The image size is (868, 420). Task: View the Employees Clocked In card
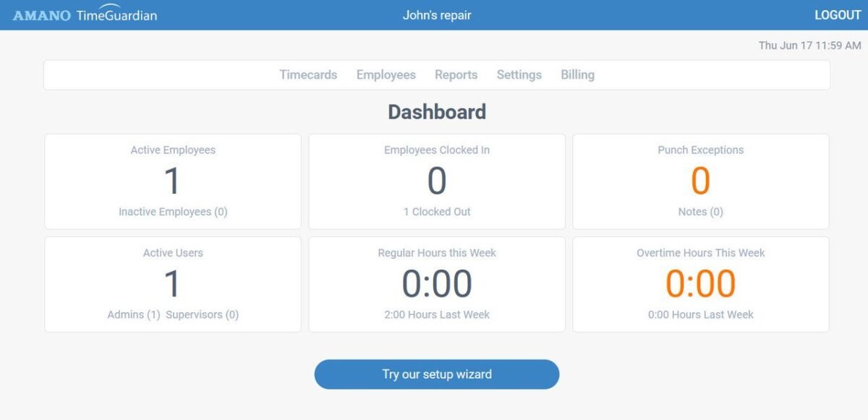pyautogui.click(x=437, y=181)
